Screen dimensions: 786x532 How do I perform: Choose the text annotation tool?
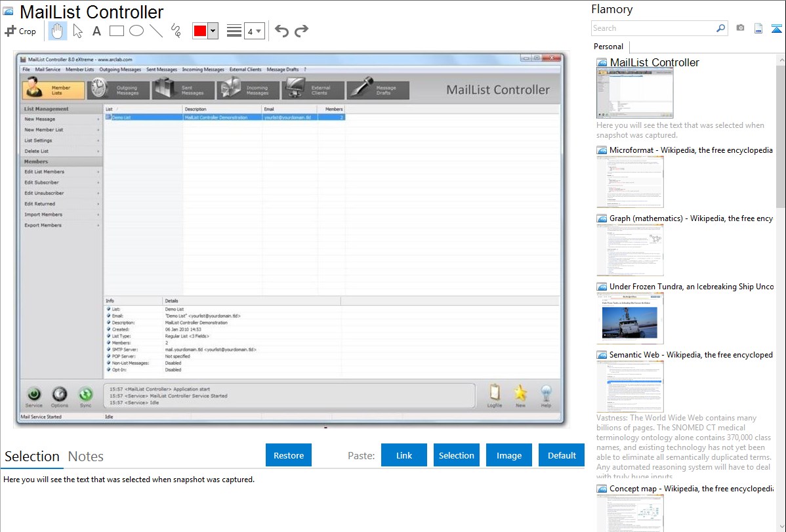pyautogui.click(x=96, y=31)
